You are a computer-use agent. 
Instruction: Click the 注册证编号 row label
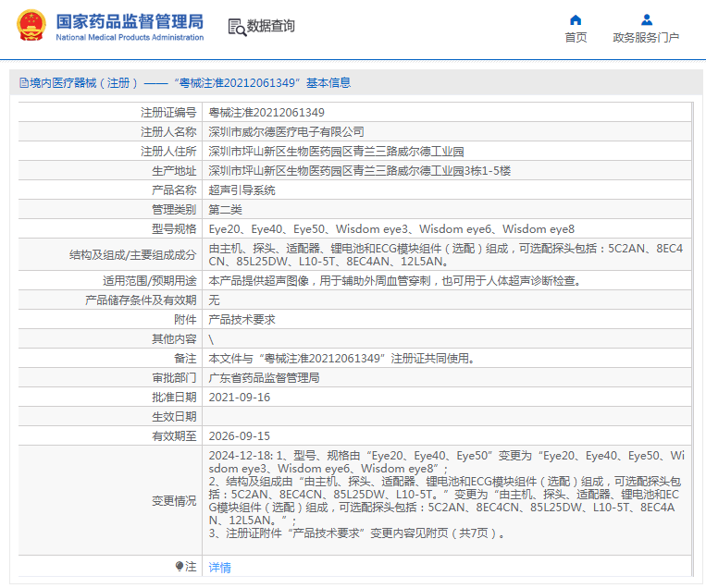tap(168, 113)
